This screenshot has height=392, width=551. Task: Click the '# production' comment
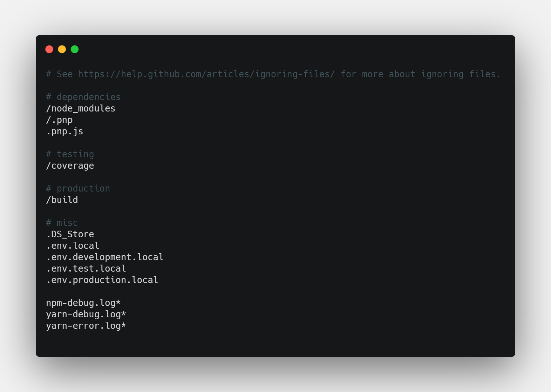click(78, 188)
